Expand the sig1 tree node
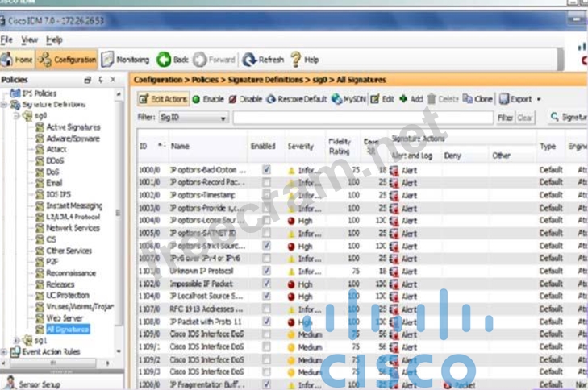 [18, 341]
